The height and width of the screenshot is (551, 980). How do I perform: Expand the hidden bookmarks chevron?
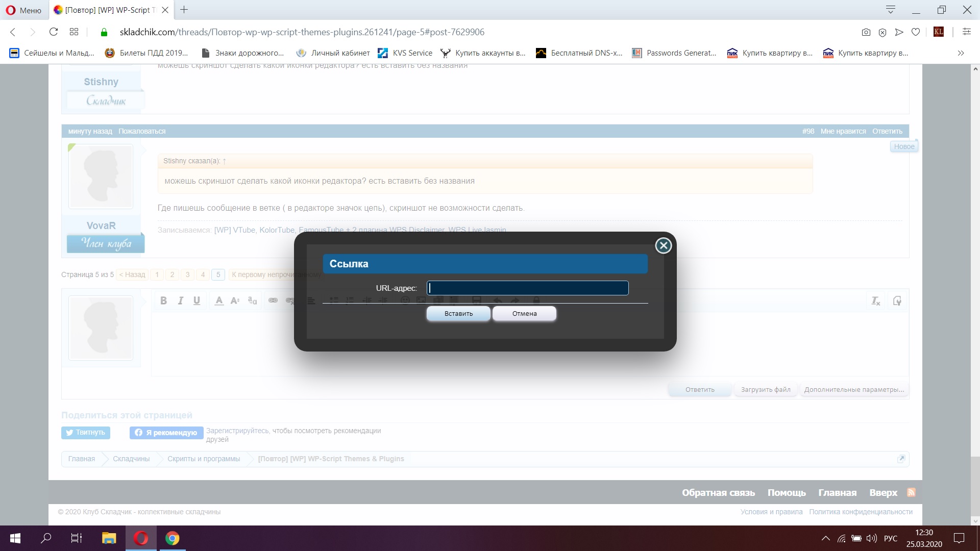coord(961,53)
